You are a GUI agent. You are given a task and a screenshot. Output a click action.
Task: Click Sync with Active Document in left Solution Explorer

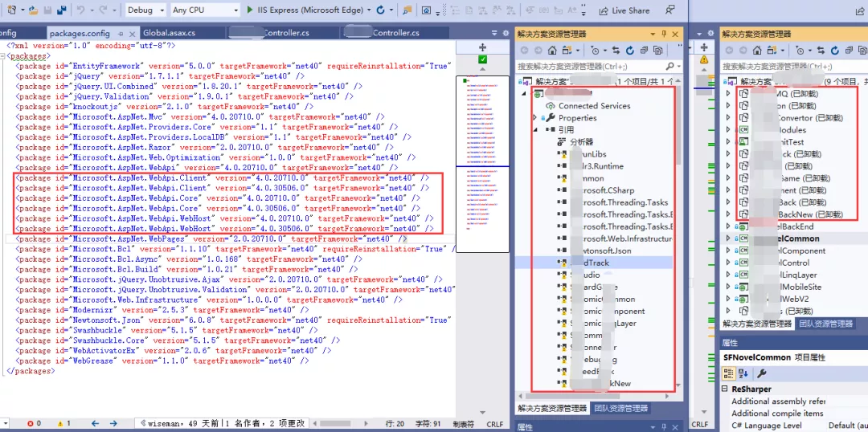coord(617,51)
